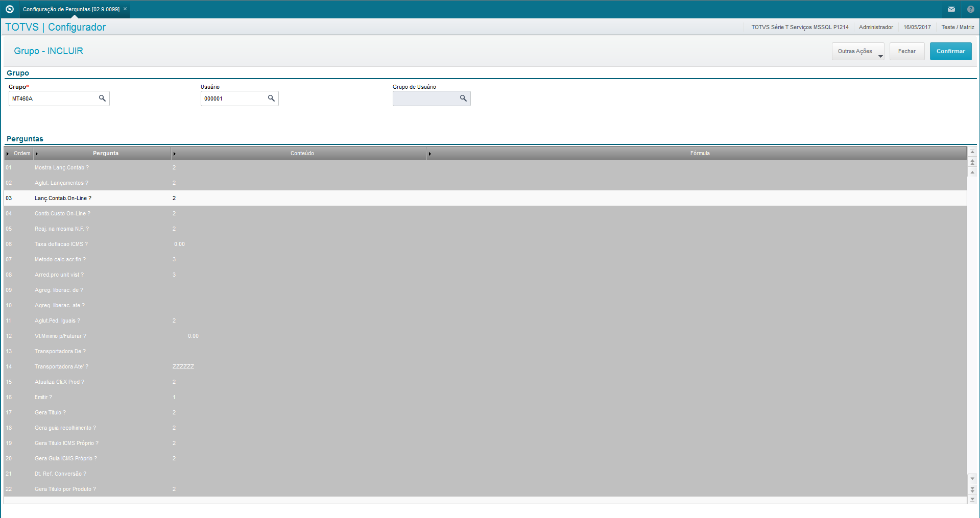Click the magnifier lookup icon in Usuário field
Viewport: 980px width, 518px height.
click(271, 98)
